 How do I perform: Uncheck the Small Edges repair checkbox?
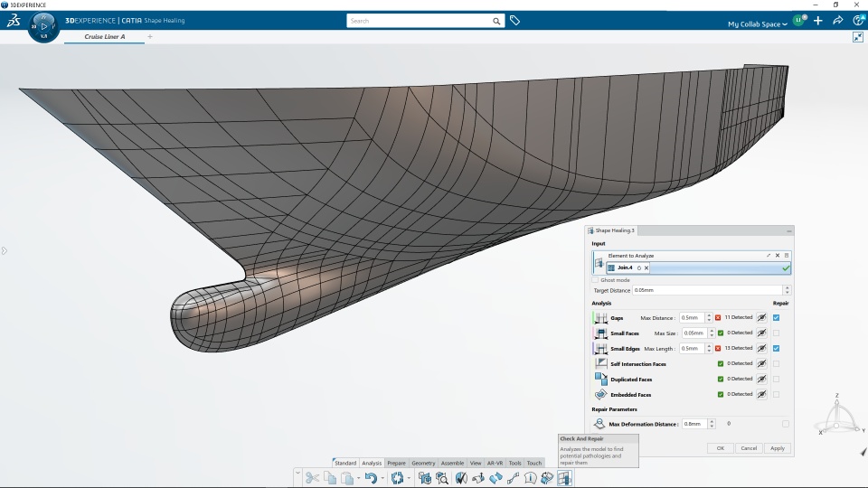[776, 348]
